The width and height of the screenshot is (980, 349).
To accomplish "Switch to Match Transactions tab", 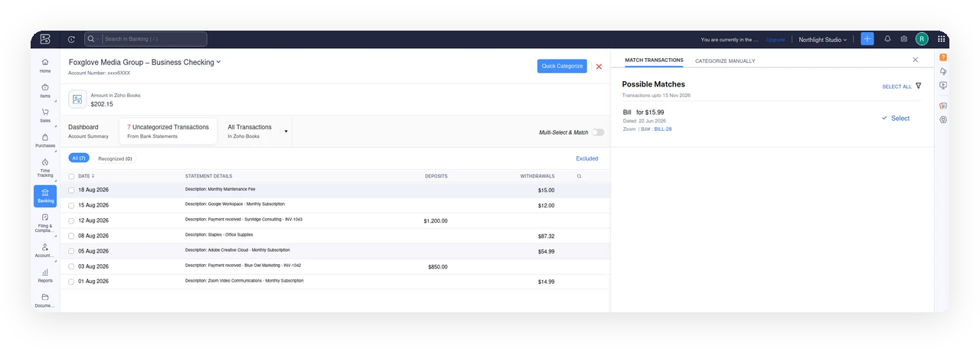I will (654, 60).
